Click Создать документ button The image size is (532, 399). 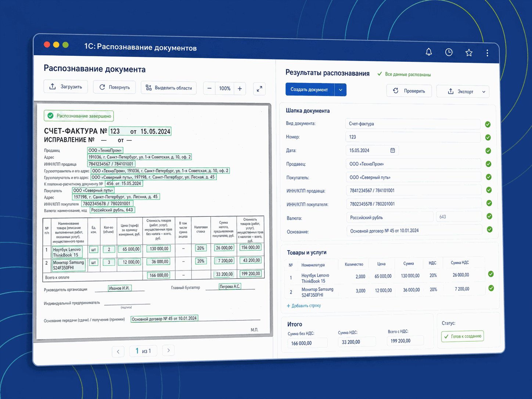click(310, 89)
